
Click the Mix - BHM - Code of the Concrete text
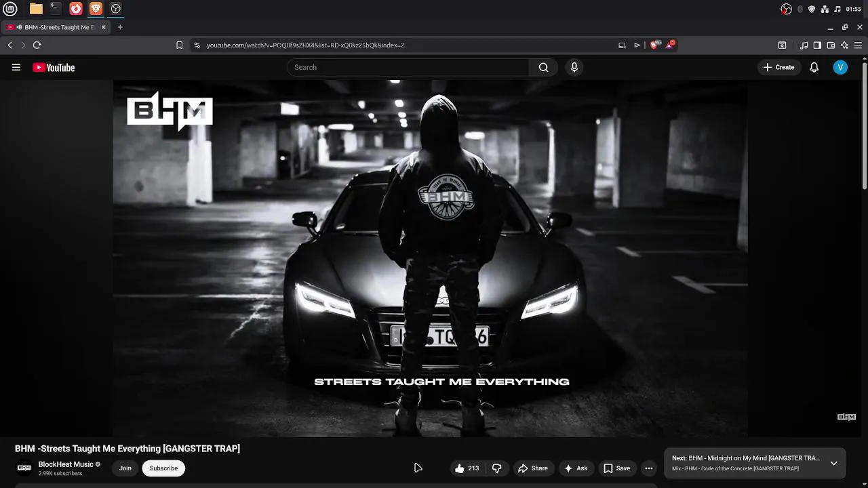pyautogui.click(x=735, y=469)
